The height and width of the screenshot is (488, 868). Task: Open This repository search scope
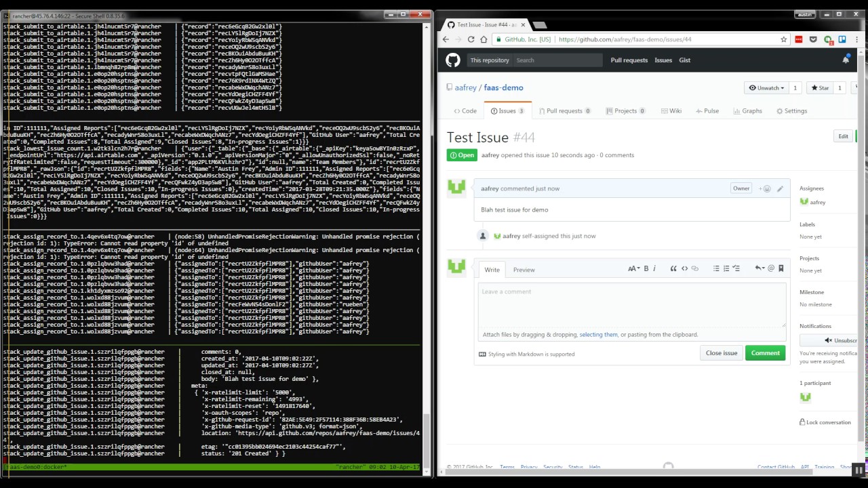click(490, 60)
